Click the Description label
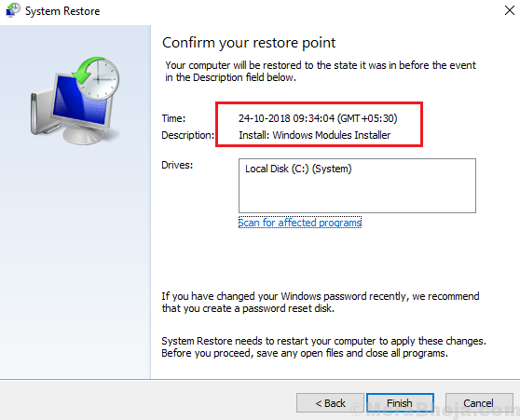This screenshot has width=520, height=420. click(187, 135)
